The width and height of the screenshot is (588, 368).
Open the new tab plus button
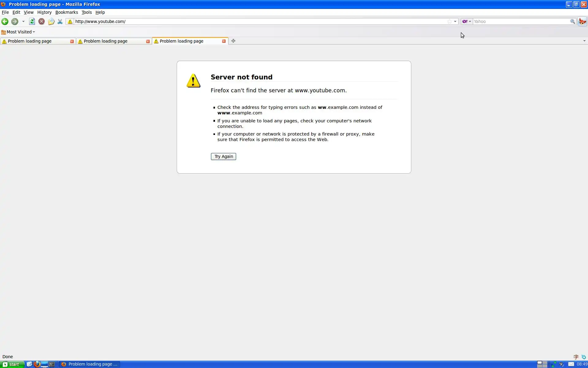(x=233, y=41)
